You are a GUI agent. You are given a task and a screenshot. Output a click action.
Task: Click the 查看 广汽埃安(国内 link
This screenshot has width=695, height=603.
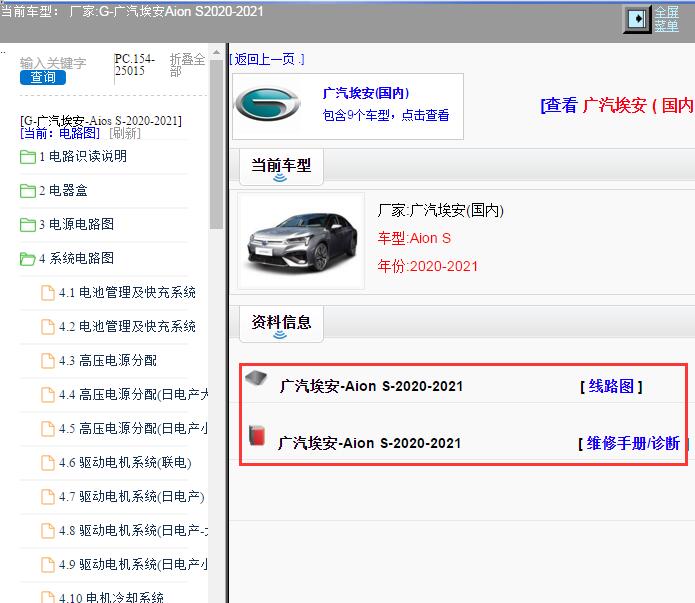(x=617, y=106)
